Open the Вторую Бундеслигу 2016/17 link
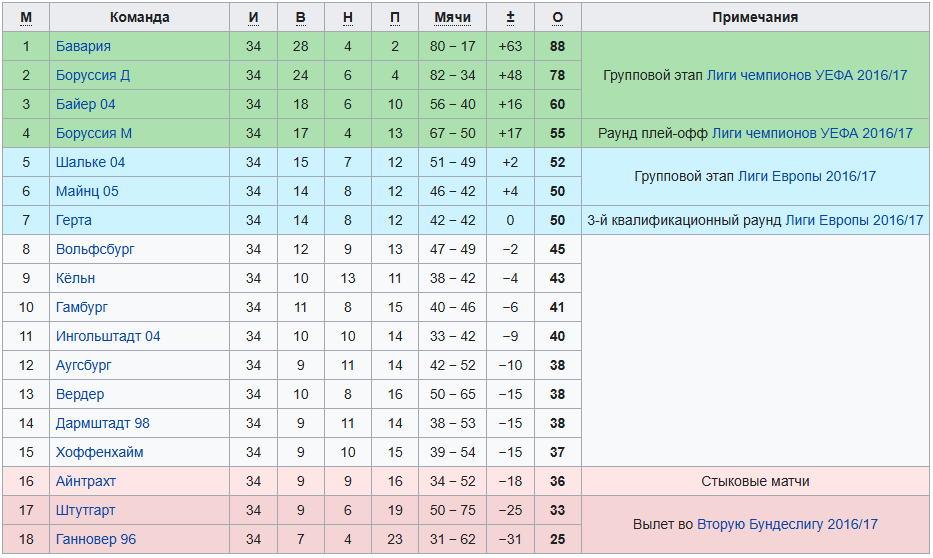933x558 pixels. click(x=787, y=524)
